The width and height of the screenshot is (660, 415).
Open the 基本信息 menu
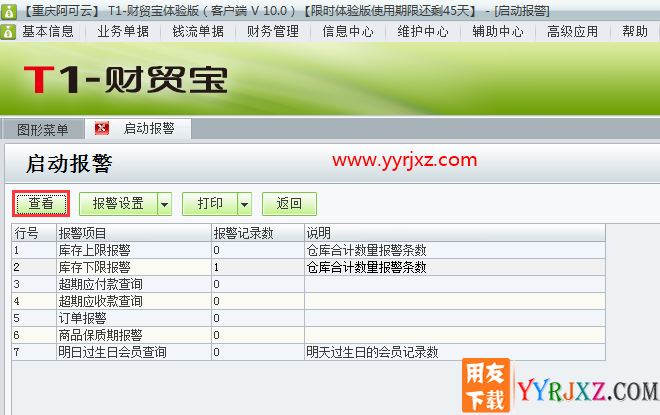pyautogui.click(x=48, y=32)
